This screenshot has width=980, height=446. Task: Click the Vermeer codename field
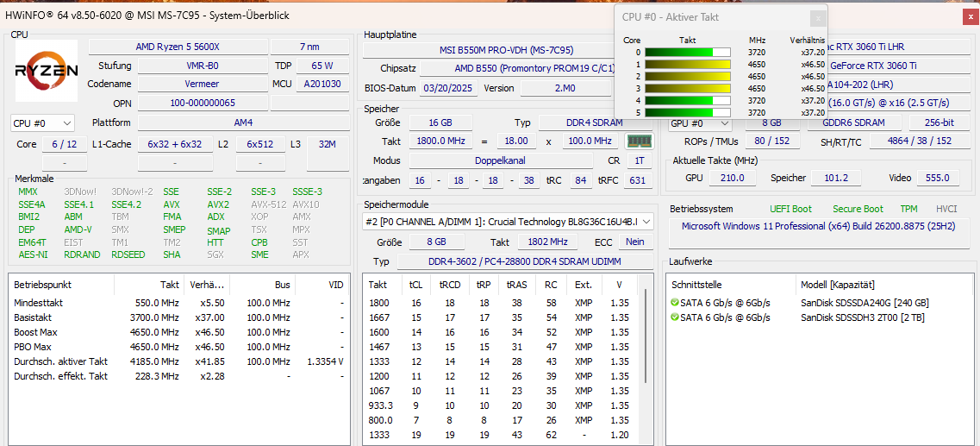tap(203, 84)
